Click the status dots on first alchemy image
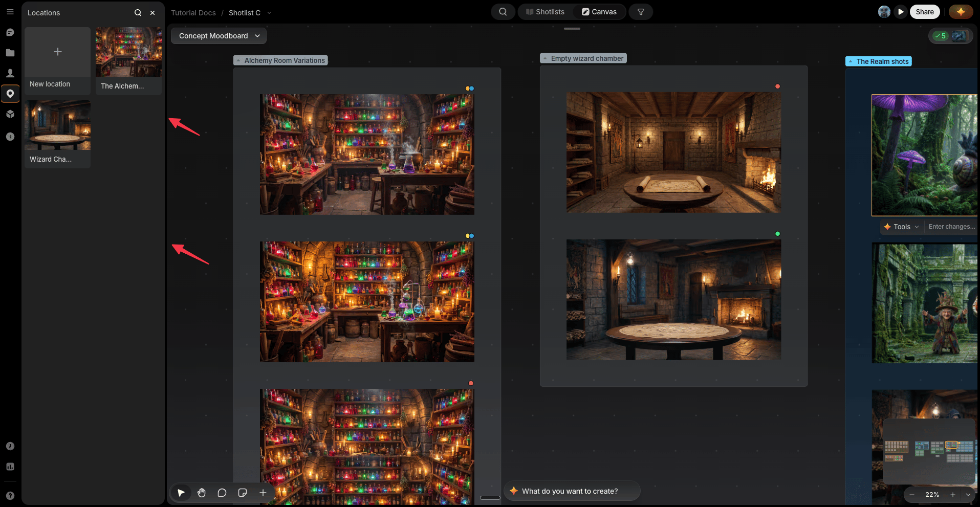The width and height of the screenshot is (980, 507). (x=469, y=89)
